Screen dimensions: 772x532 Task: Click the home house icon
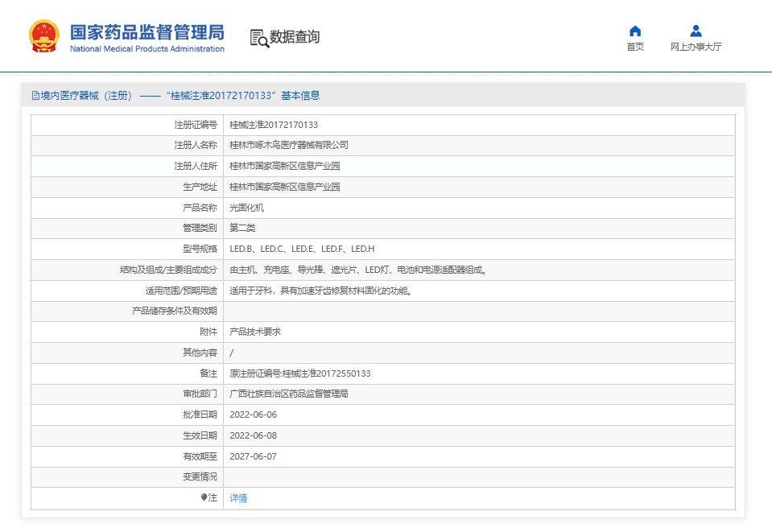tap(635, 31)
